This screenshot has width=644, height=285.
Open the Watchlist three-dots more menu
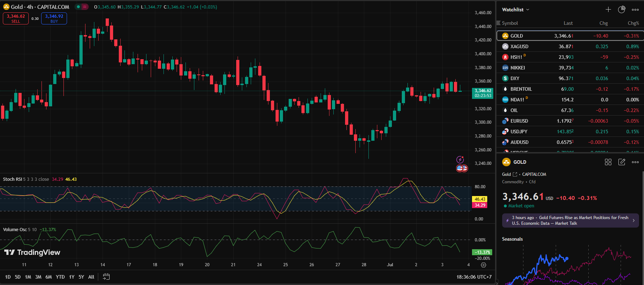(635, 10)
